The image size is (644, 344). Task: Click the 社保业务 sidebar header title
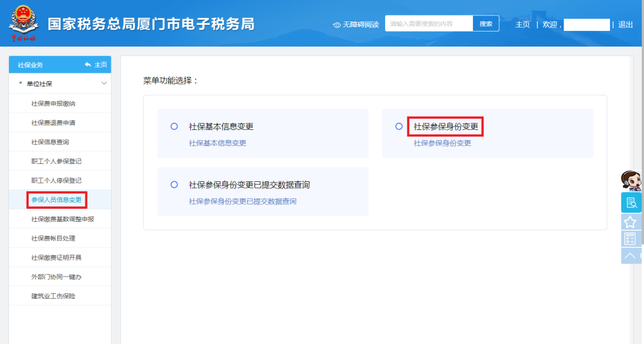coord(30,65)
